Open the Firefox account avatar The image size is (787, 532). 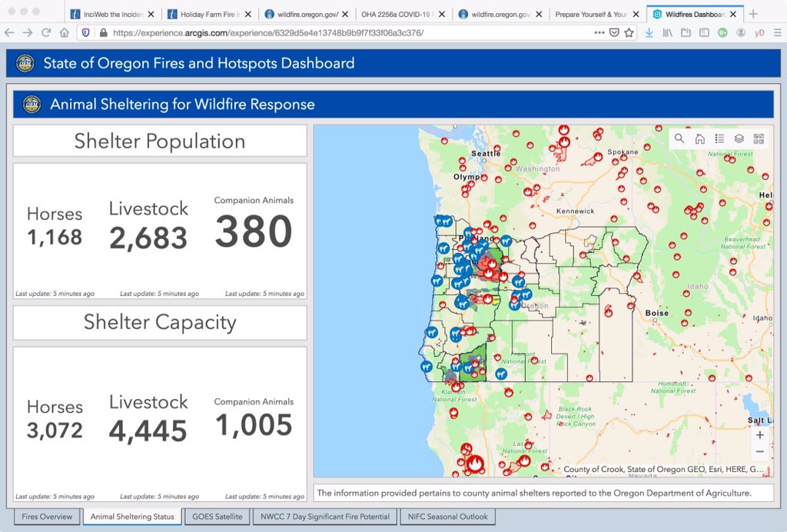pyautogui.click(x=741, y=32)
